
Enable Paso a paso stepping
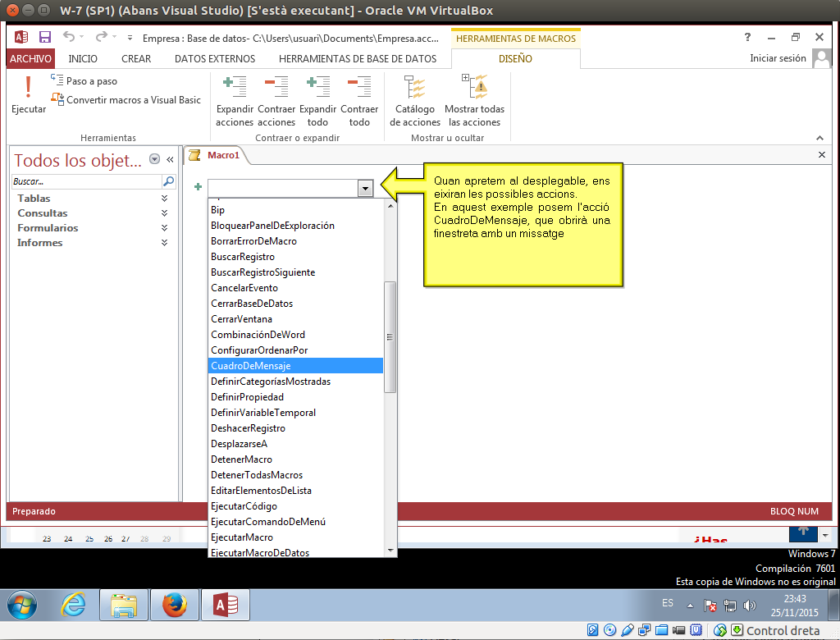pos(84,81)
